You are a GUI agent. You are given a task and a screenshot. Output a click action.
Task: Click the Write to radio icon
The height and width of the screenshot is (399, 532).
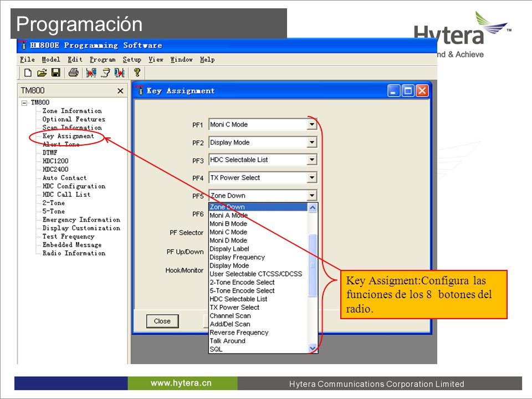click(120, 72)
